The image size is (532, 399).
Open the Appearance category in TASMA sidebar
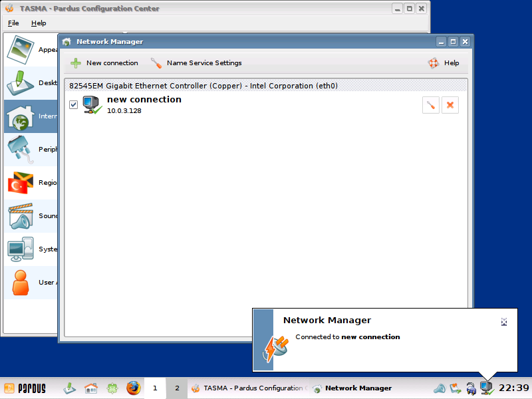[31, 49]
